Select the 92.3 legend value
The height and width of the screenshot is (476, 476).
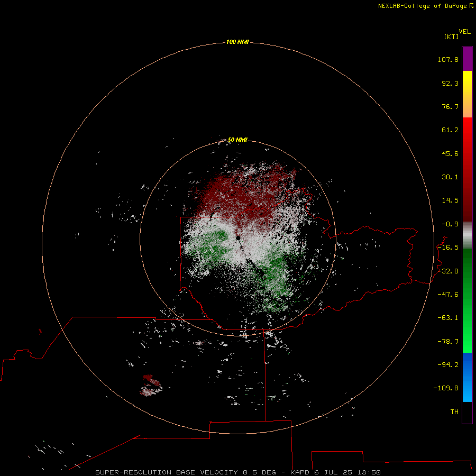click(x=450, y=83)
